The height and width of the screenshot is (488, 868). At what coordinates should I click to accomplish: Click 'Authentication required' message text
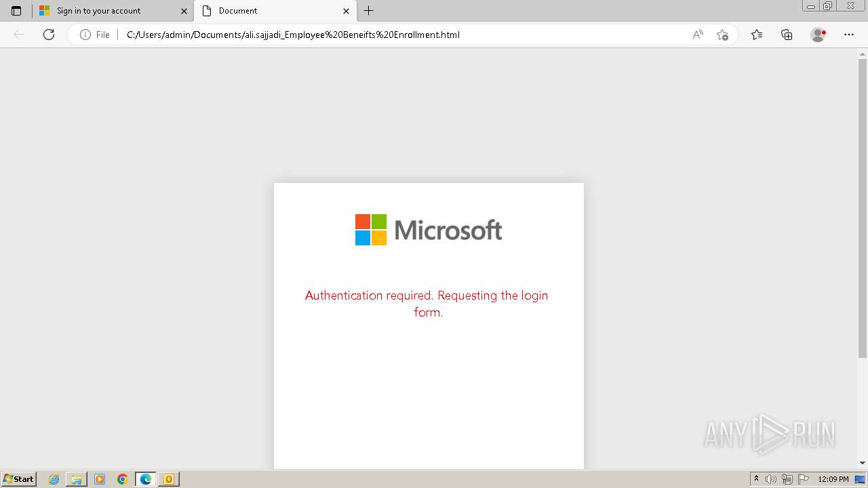click(427, 304)
